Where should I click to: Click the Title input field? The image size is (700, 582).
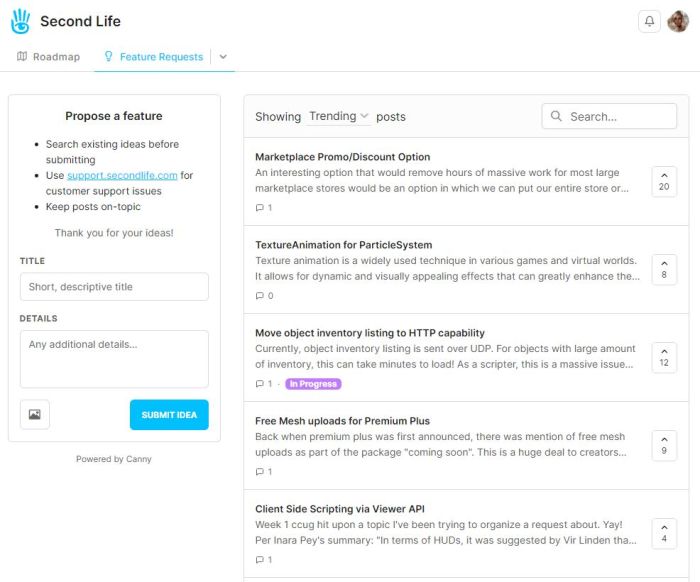114,287
